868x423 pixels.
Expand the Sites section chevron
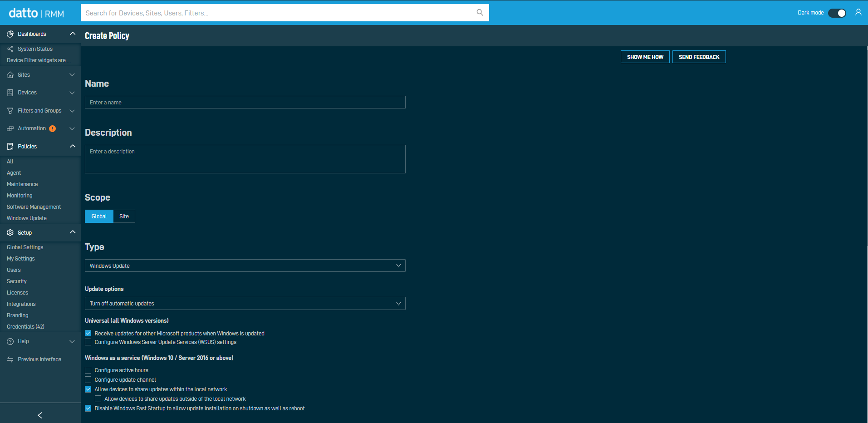click(x=72, y=75)
